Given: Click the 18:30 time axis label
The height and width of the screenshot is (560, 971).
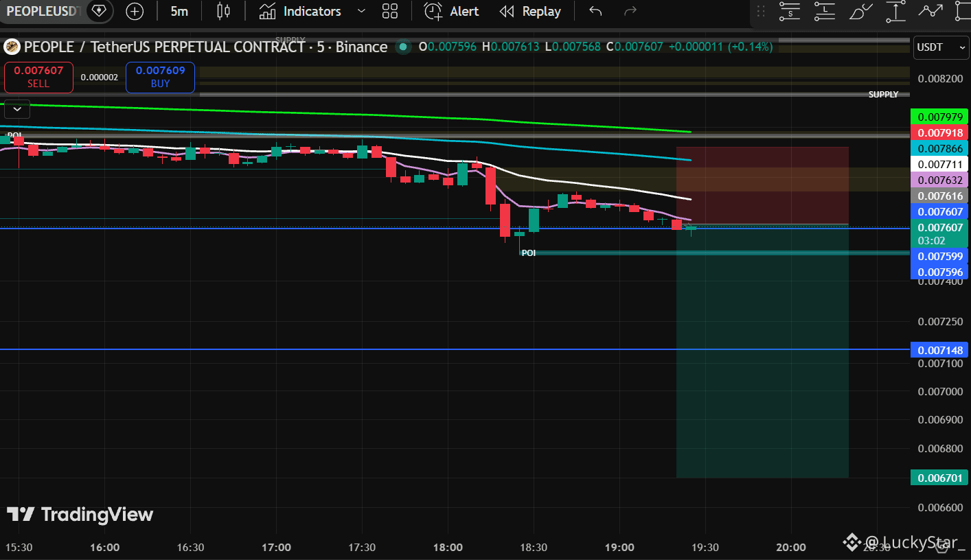Looking at the screenshot, I should 534,548.
